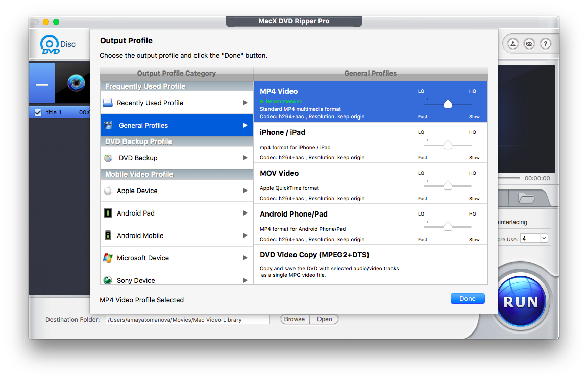Screen dimensions: 588x380
Task: Click the output folder icon tab
Action: pyautogui.click(x=526, y=198)
